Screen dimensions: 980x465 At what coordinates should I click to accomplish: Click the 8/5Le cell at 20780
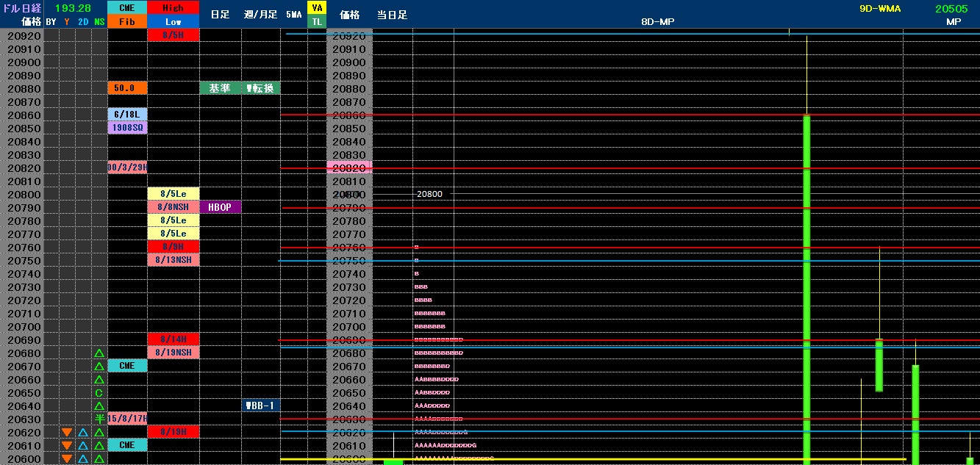(173, 220)
